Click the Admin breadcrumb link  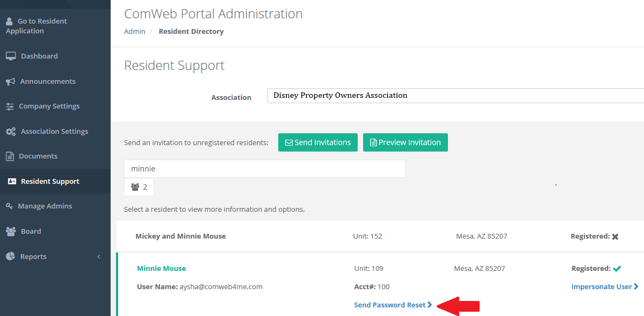tap(134, 32)
